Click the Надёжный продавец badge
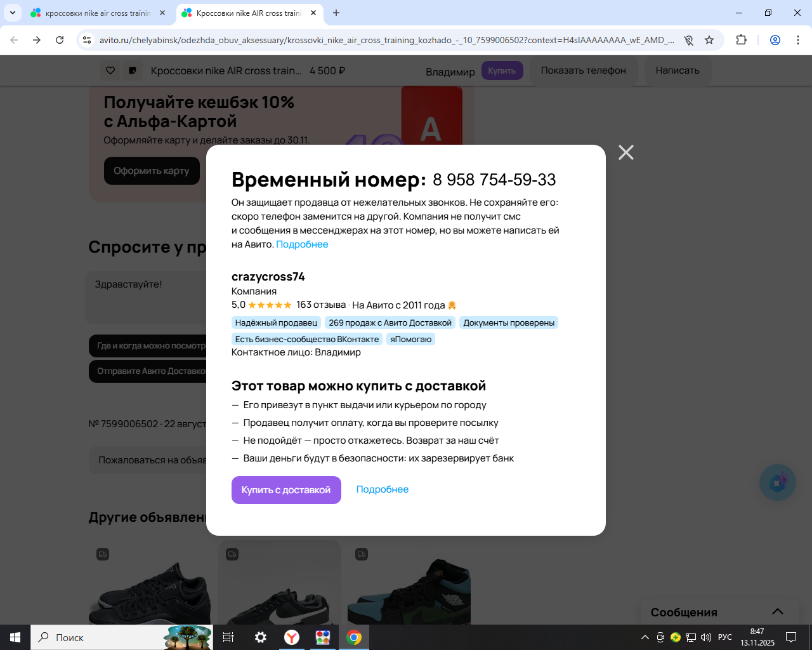The height and width of the screenshot is (650, 812). click(276, 322)
